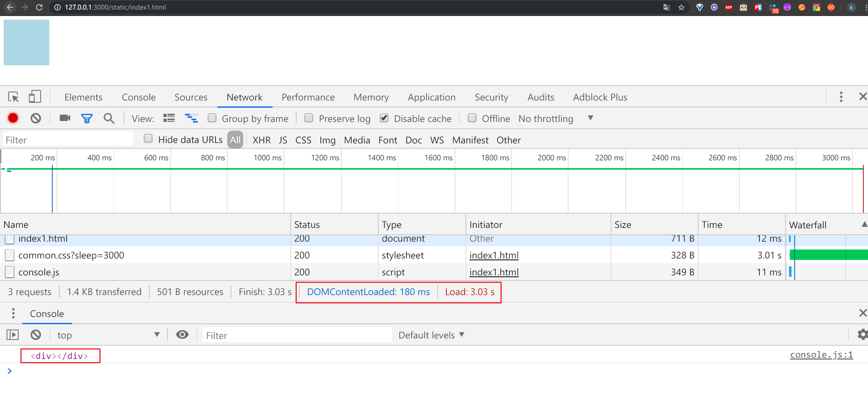Close the console drawer
This screenshot has height=396, width=868.
(x=863, y=313)
